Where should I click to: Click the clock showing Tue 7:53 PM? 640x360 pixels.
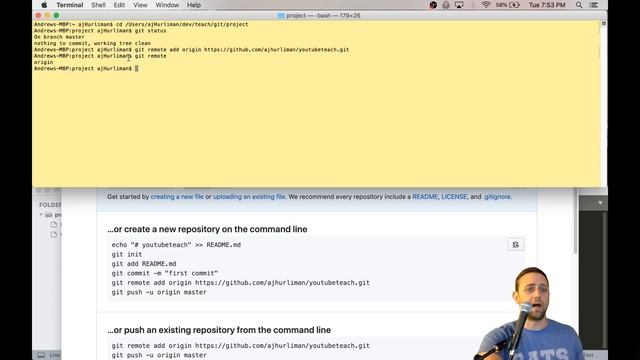tap(547, 5)
